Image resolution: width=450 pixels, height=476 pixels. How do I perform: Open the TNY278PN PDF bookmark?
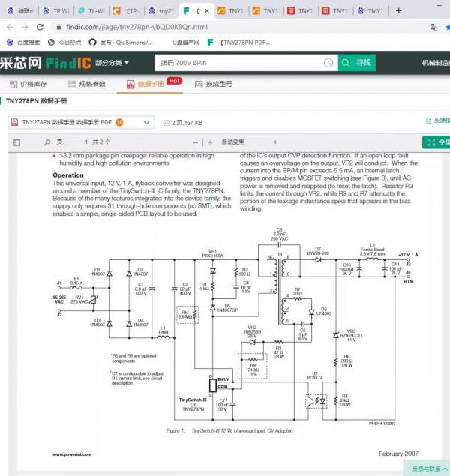tap(238, 43)
